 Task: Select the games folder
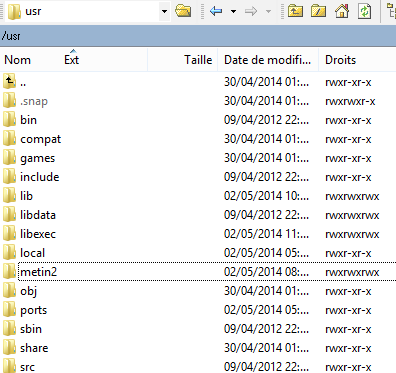198,158
